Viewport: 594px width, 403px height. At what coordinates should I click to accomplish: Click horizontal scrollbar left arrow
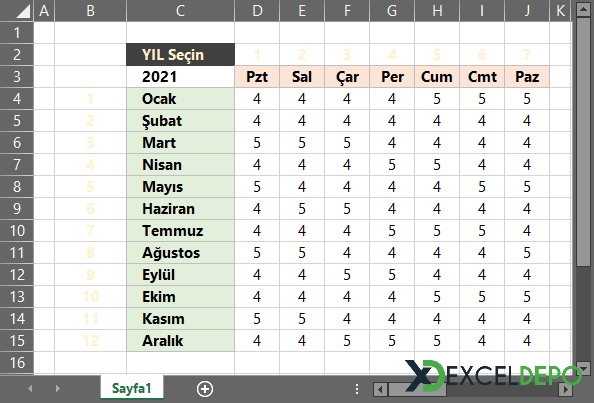tap(380, 389)
